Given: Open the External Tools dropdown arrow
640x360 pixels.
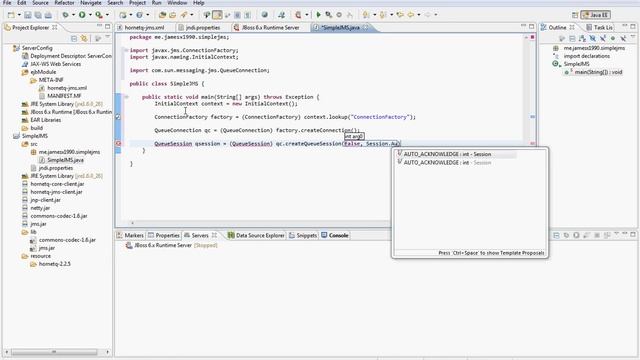Looking at the screenshot, I should point(107,15).
